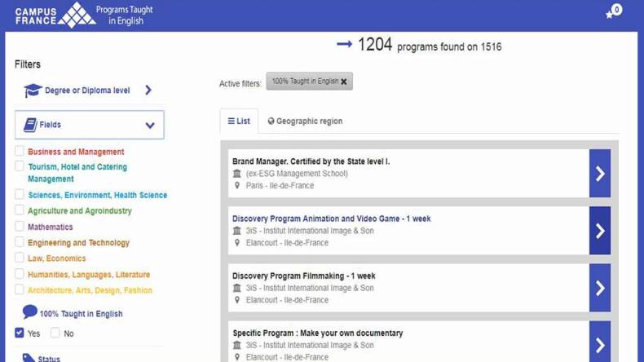Viewport: 644px width, 362px height.
Task: Tick the No checkbox for English
Action: pos(55,333)
